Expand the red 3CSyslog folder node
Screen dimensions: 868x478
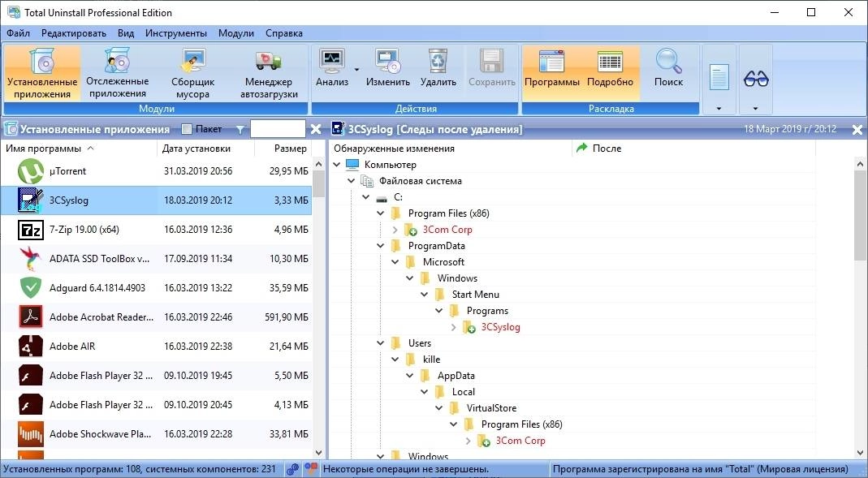(x=453, y=327)
